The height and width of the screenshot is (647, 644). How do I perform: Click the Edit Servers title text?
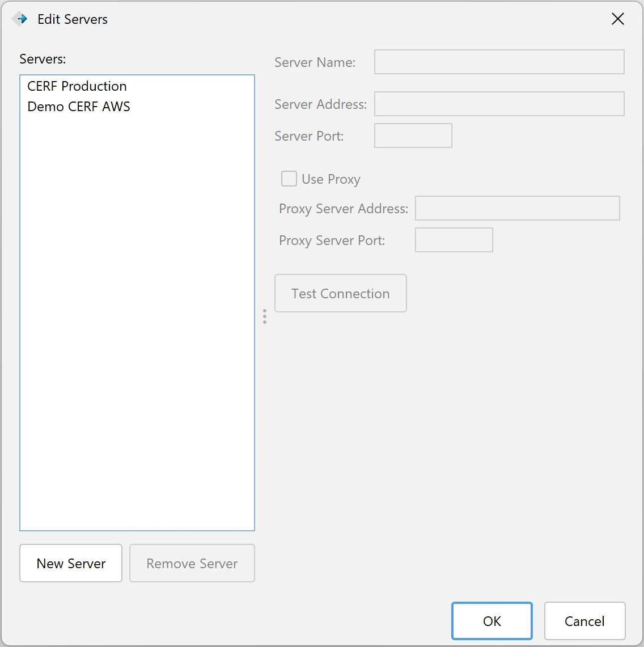pos(73,19)
